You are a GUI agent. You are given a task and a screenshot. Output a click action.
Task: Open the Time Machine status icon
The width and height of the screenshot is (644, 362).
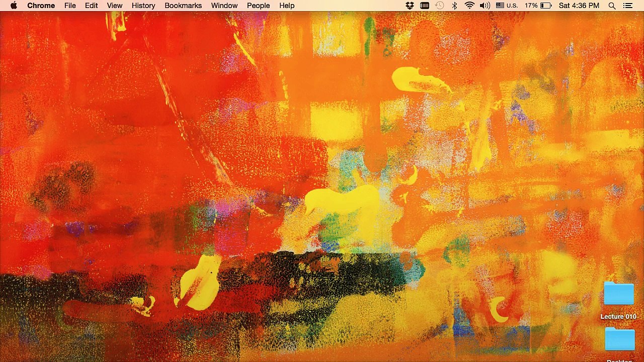point(439,6)
